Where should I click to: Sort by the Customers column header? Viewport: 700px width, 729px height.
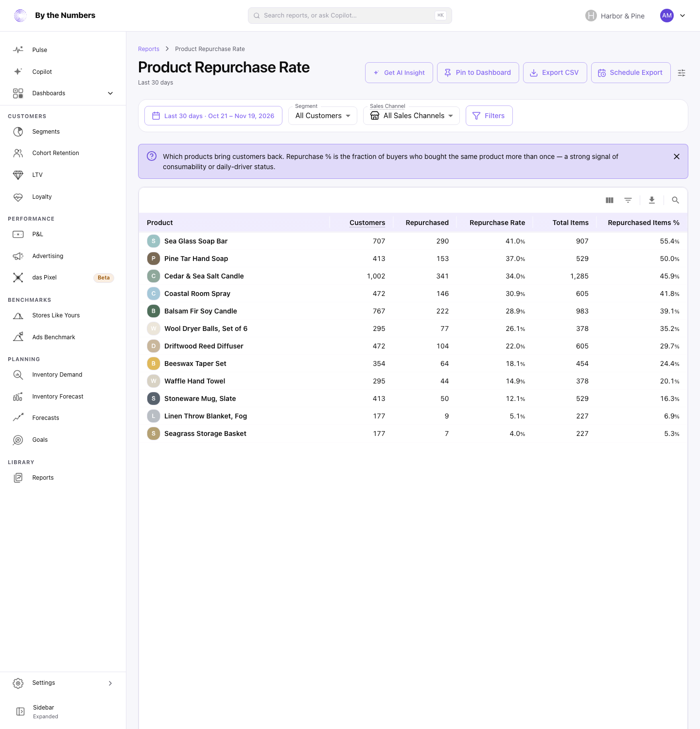(x=367, y=223)
